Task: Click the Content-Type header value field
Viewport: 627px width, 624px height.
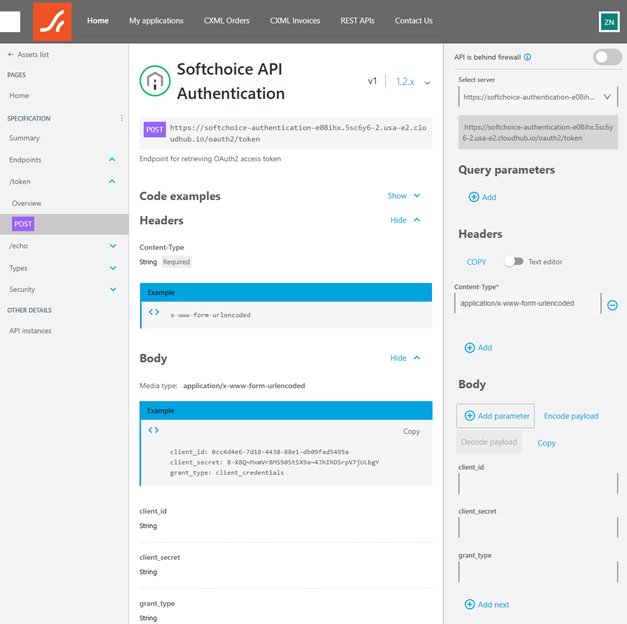Action: (x=527, y=303)
